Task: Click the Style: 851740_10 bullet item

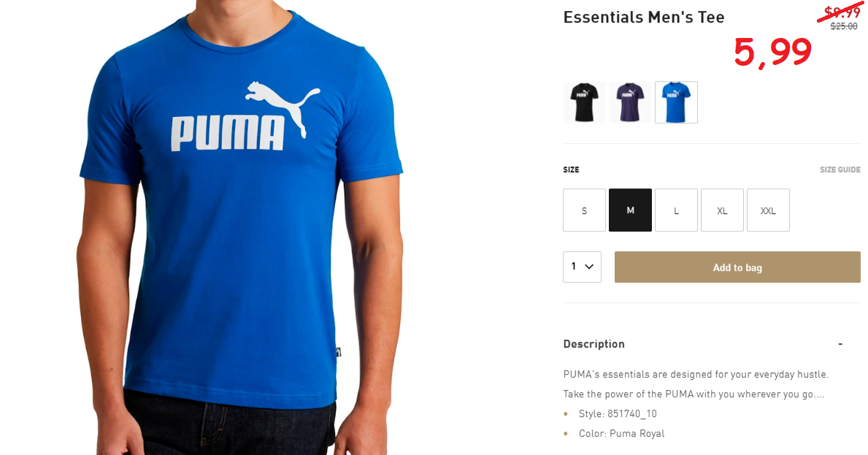Action: (x=617, y=413)
